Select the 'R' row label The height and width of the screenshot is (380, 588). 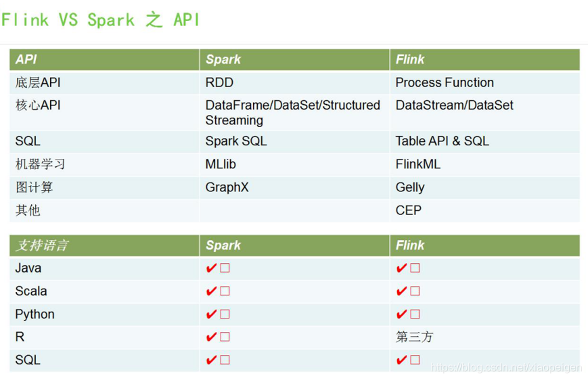coord(20,337)
